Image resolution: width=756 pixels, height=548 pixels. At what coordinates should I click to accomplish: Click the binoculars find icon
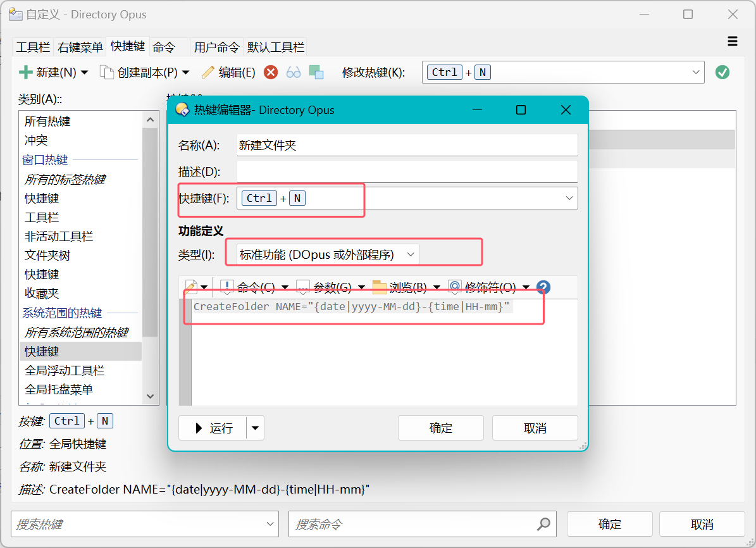click(294, 72)
